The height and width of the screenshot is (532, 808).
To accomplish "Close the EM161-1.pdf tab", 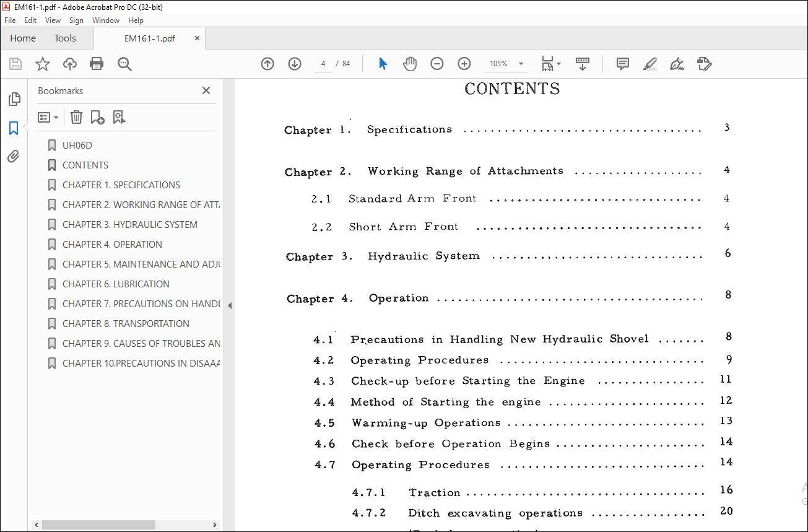I will [197, 38].
